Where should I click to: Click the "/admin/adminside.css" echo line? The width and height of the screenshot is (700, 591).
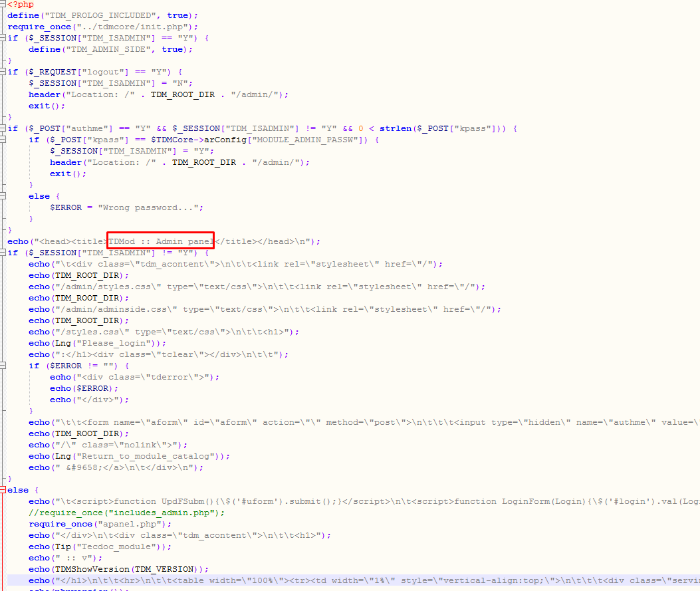coord(265,309)
